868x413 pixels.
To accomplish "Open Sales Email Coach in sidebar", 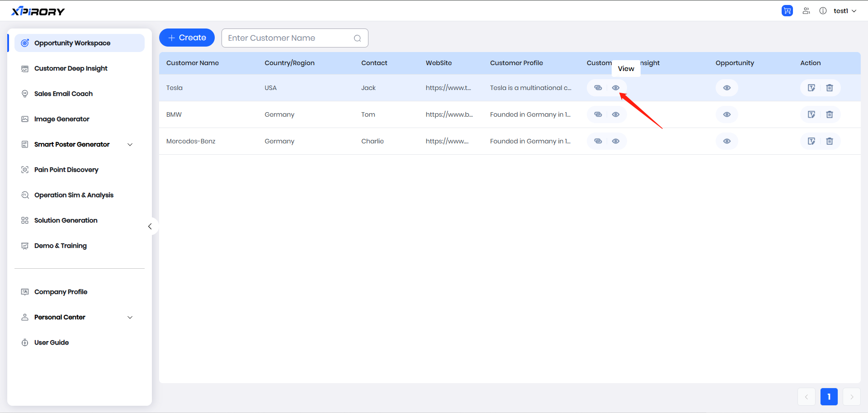I will click(x=63, y=94).
